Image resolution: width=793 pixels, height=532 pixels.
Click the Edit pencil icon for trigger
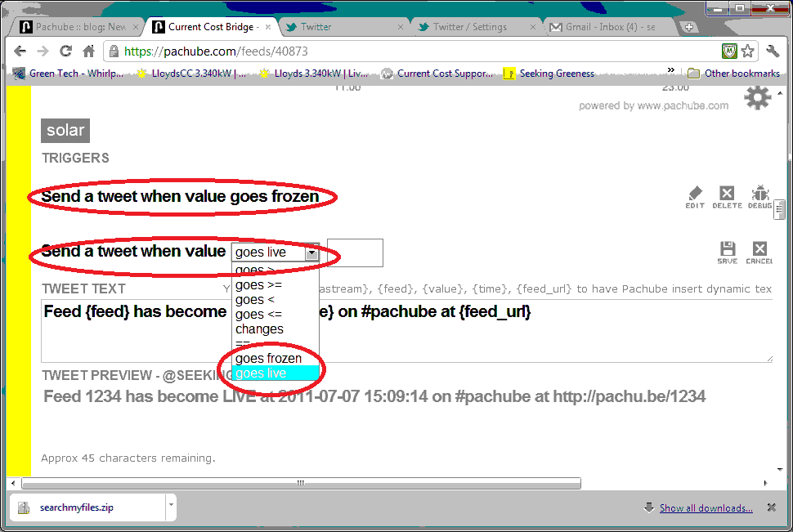pyautogui.click(x=695, y=194)
